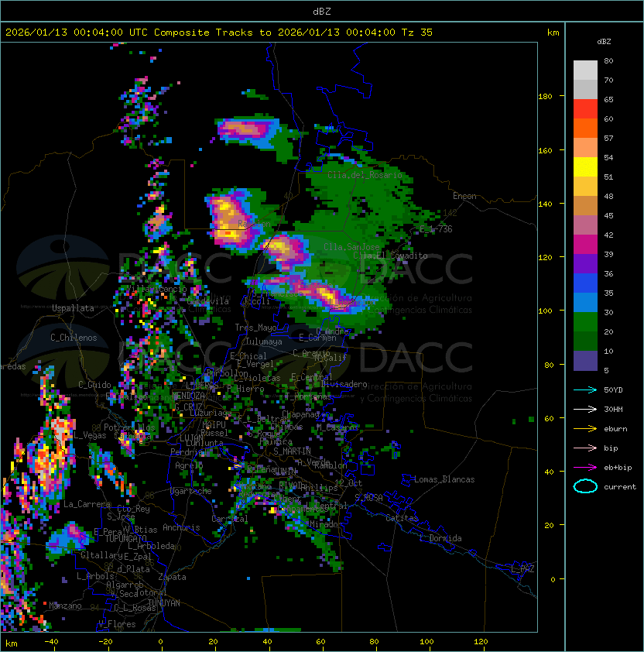Screen dimensions: 644x652
Task: Click the MENDOZA city label
Action: click(188, 395)
